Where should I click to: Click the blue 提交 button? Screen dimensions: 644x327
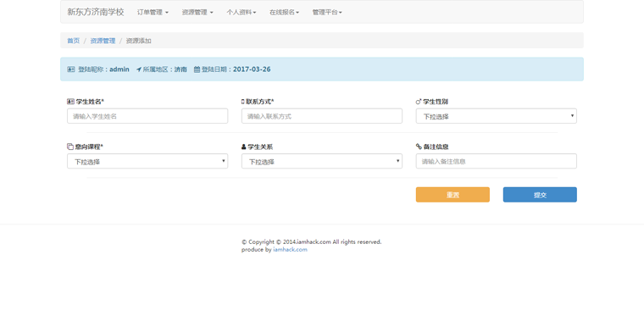click(x=540, y=195)
